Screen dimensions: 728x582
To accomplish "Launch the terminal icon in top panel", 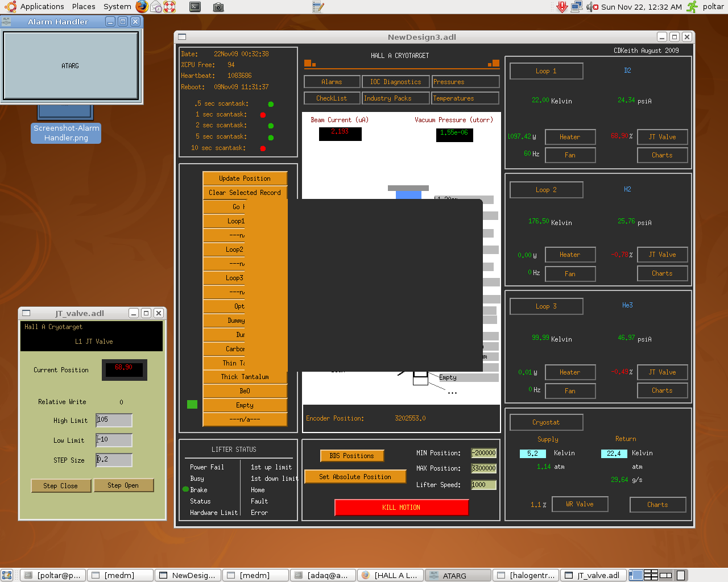I will [195, 7].
